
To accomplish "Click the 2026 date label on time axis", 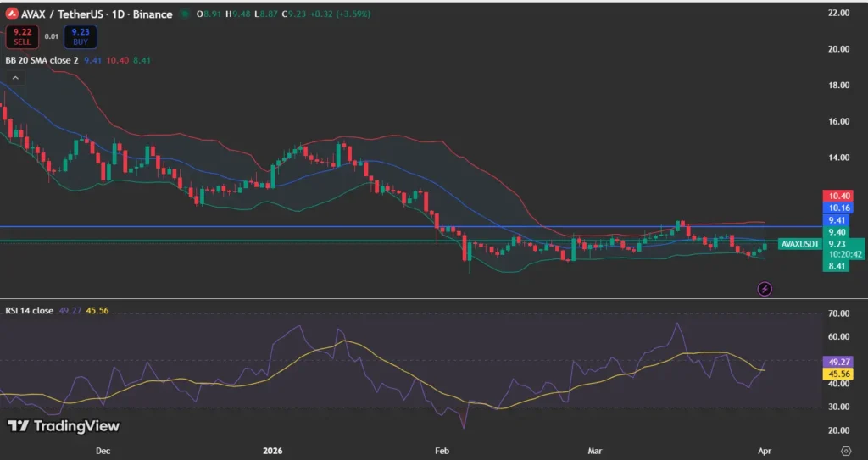I will (272, 451).
